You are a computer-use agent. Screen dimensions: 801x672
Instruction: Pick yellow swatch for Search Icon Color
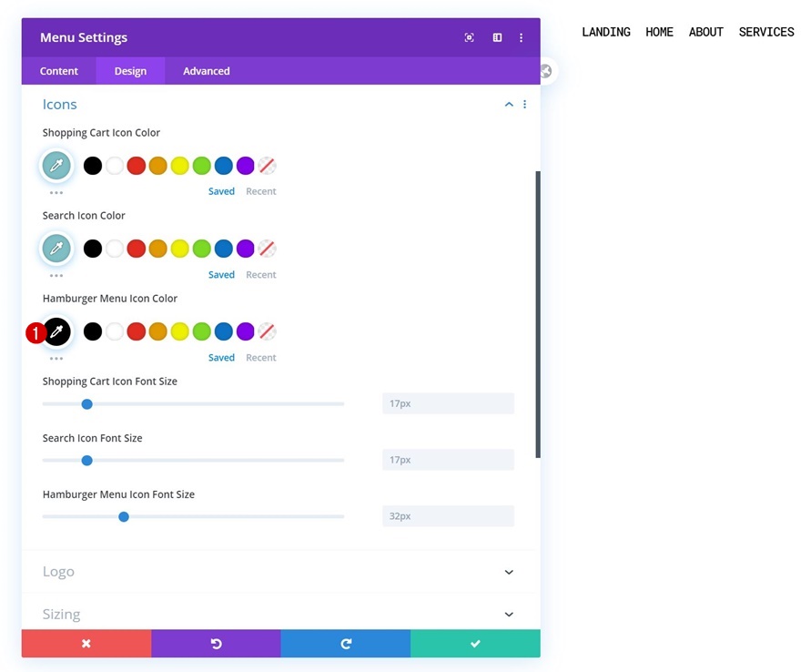point(180,249)
